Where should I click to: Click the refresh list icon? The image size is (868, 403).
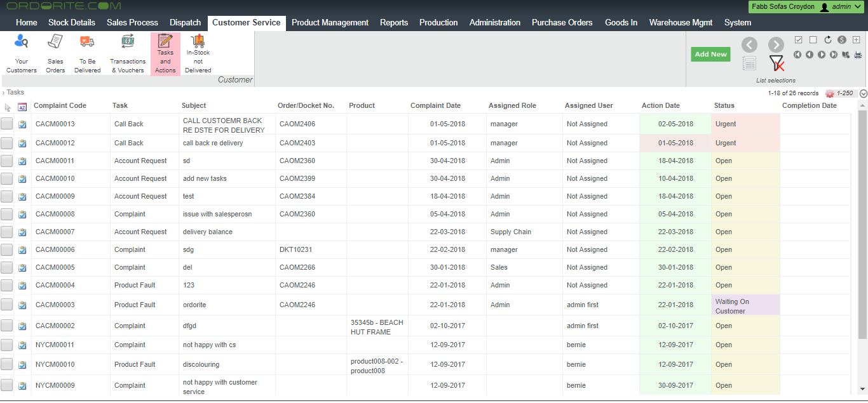tap(828, 40)
